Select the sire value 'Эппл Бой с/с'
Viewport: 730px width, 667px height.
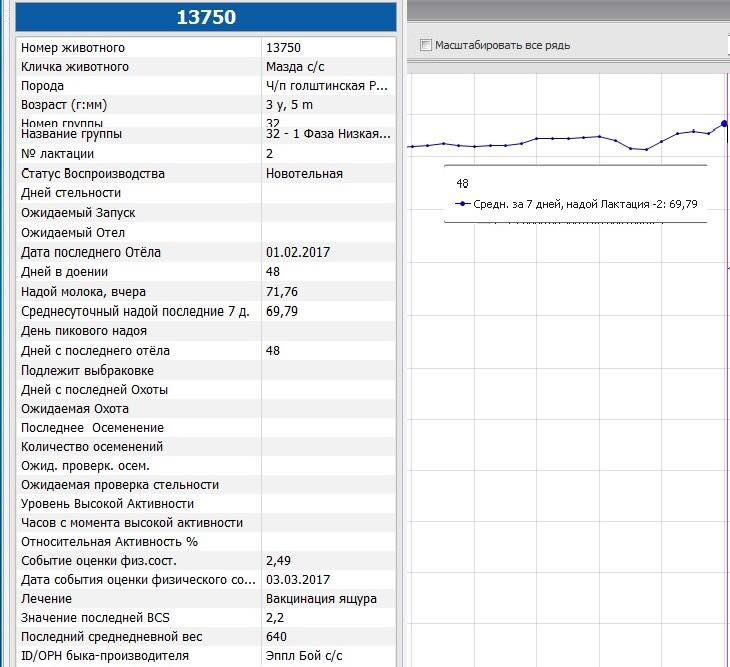pos(304,656)
